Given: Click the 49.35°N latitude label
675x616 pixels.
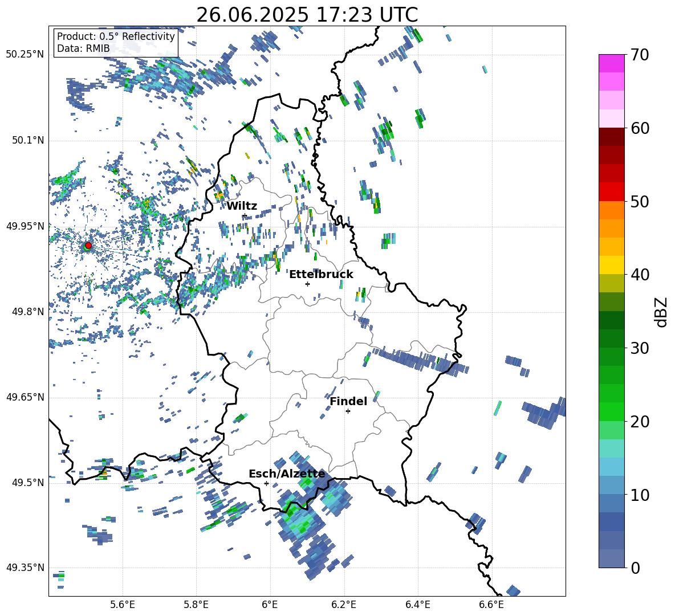Looking at the screenshot, I should coord(25,568).
